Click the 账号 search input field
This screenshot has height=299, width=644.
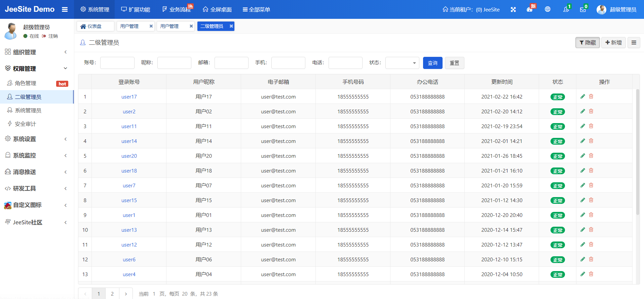117,63
